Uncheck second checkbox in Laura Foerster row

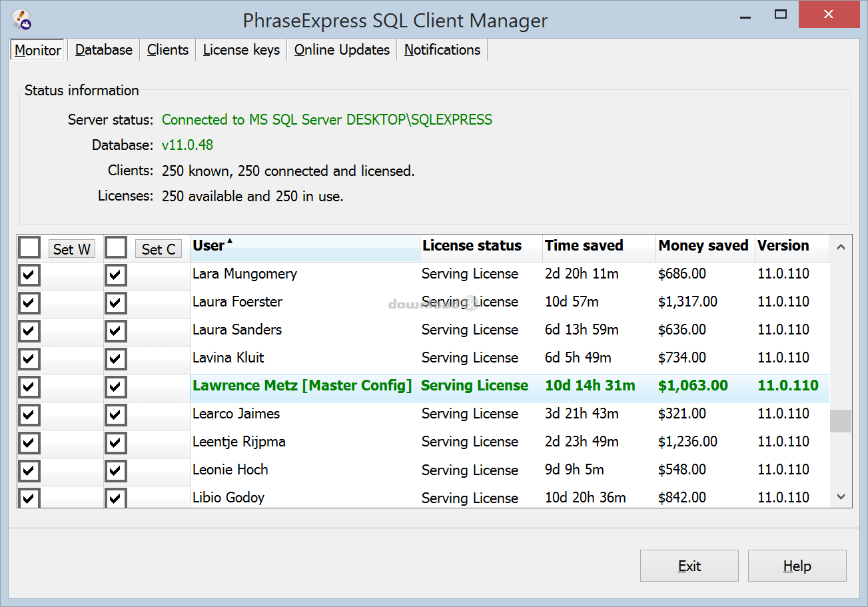coord(116,303)
